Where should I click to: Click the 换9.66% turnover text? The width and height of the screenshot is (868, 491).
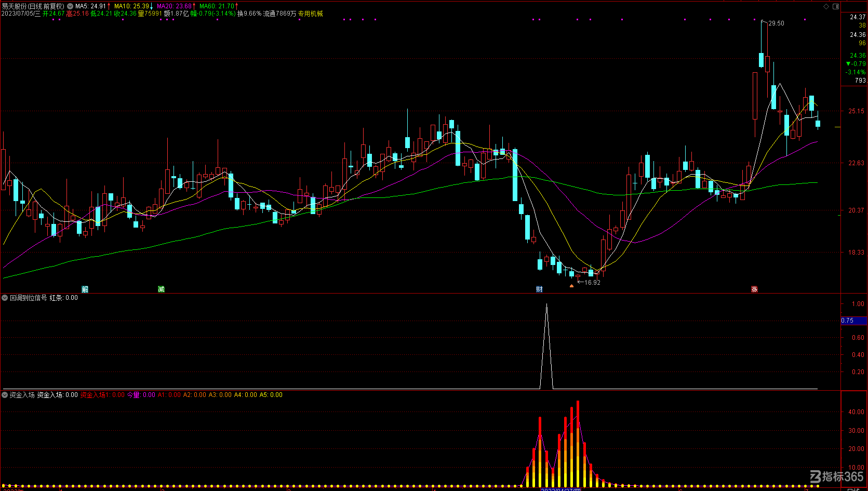[x=249, y=14]
